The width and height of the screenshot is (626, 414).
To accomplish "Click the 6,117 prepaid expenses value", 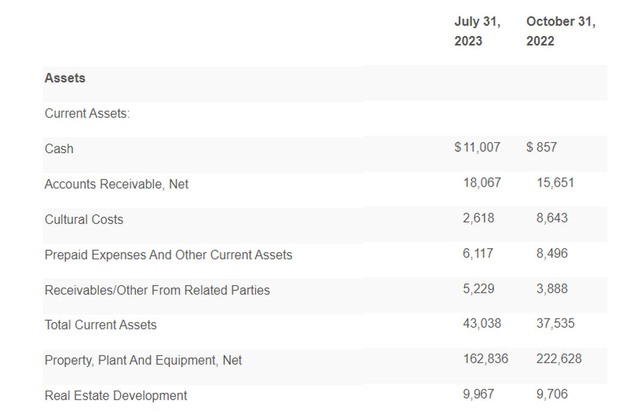I will 478,254.
